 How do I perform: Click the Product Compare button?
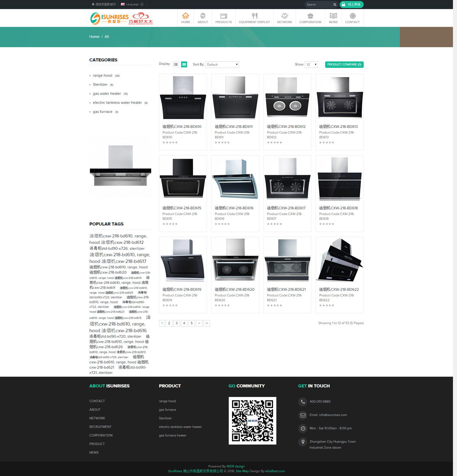click(344, 64)
